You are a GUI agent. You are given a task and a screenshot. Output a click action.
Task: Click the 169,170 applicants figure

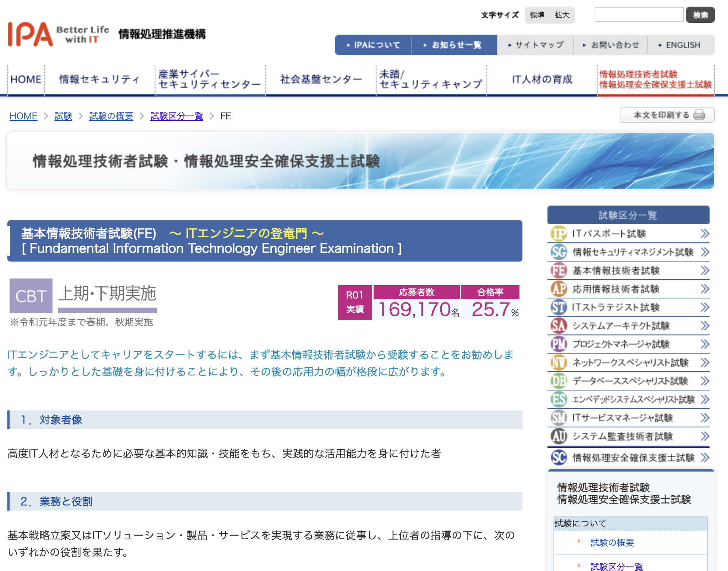pyautogui.click(x=414, y=309)
